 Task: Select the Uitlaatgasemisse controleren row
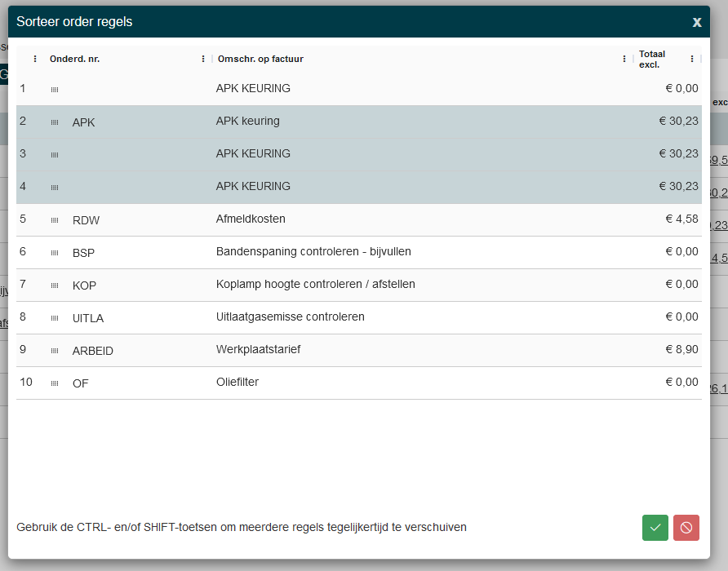click(290, 317)
